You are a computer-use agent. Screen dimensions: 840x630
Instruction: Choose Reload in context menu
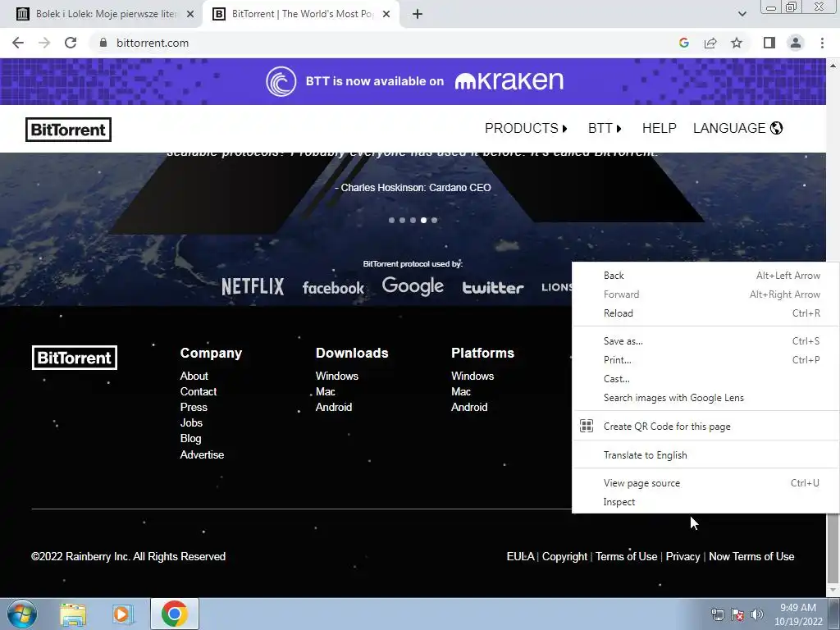pyautogui.click(x=706, y=313)
